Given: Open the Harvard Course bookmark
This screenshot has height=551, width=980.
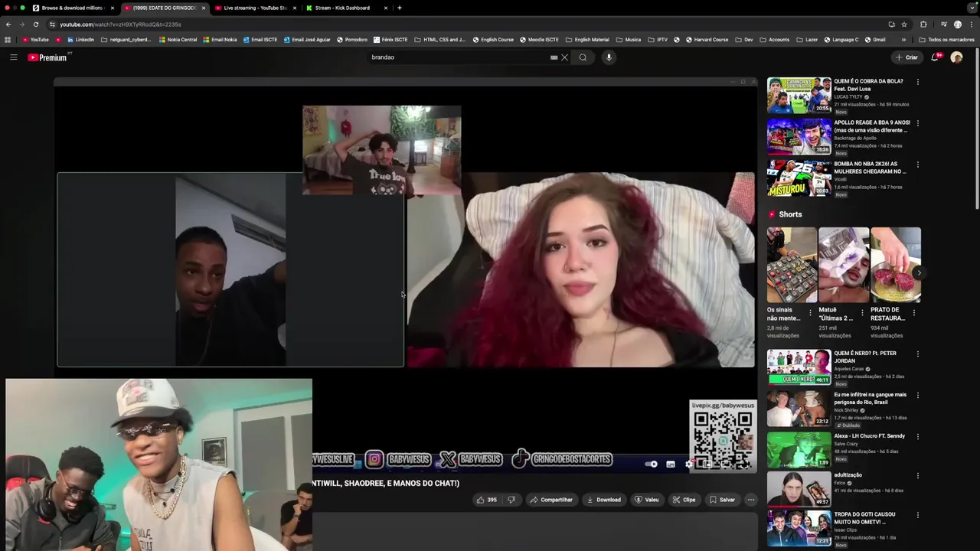Looking at the screenshot, I should click(x=707, y=40).
